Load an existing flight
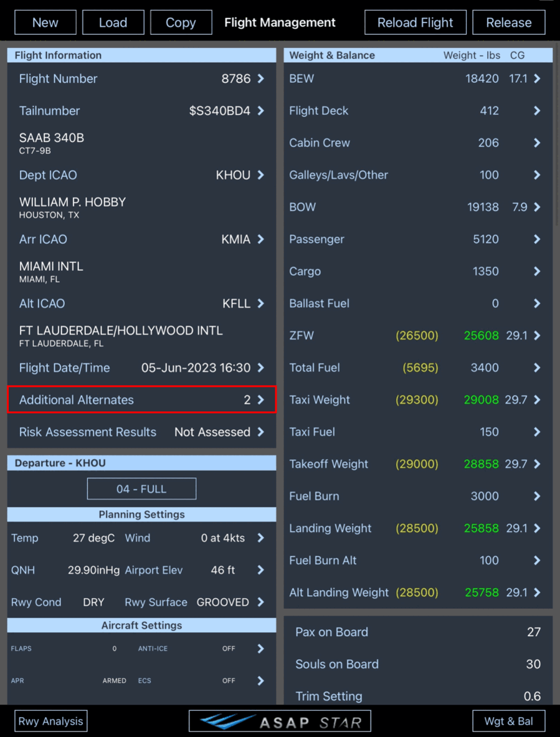The height and width of the screenshot is (737, 560). coord(113,22)
